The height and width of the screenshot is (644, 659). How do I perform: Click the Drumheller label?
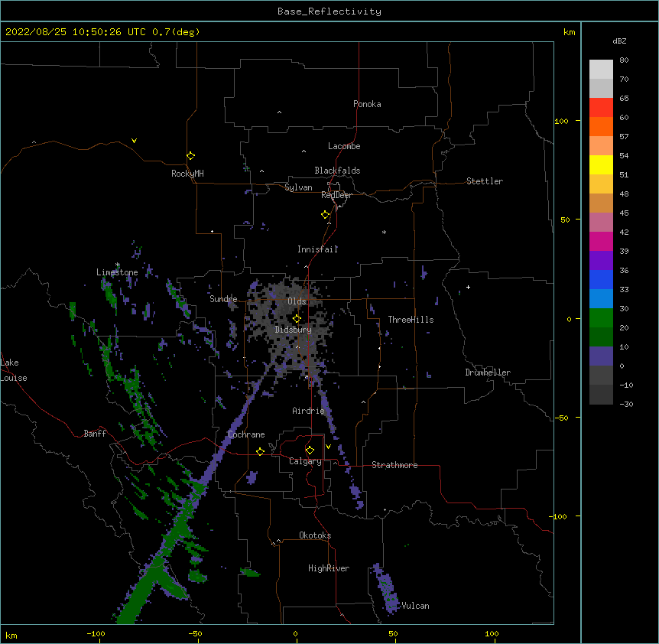click(x=488, y=372)
